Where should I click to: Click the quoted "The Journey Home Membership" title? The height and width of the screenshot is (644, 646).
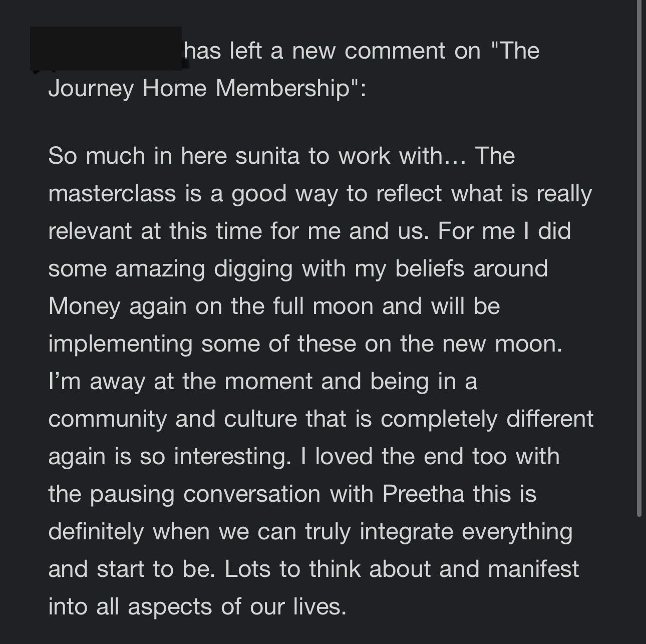point(293,70)
